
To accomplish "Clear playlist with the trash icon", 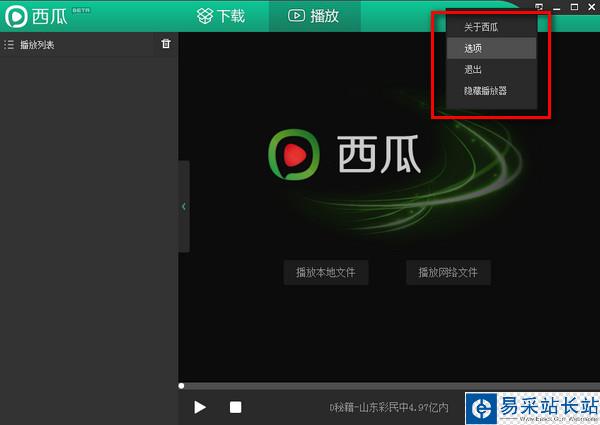I will pyautogui.click(x=166, y=44).
